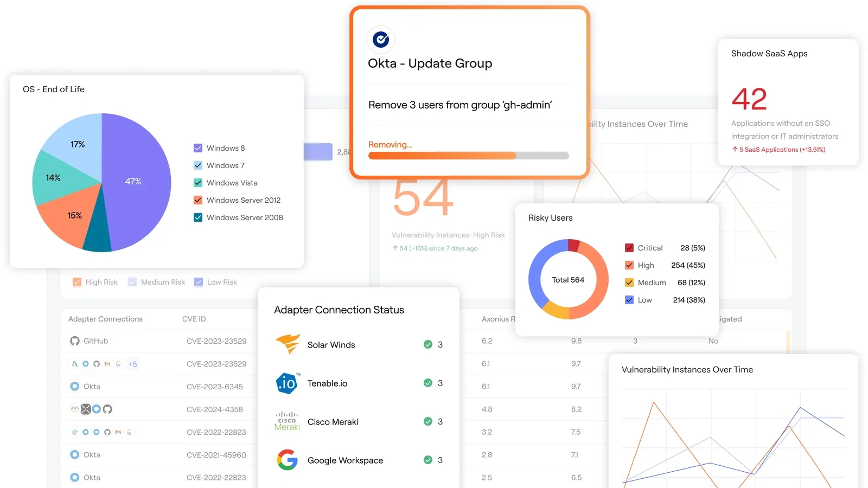Screen dimensions: 868x488
Task: Click the Critical count 28 (5%)
Action: click(x=693, y=248)
